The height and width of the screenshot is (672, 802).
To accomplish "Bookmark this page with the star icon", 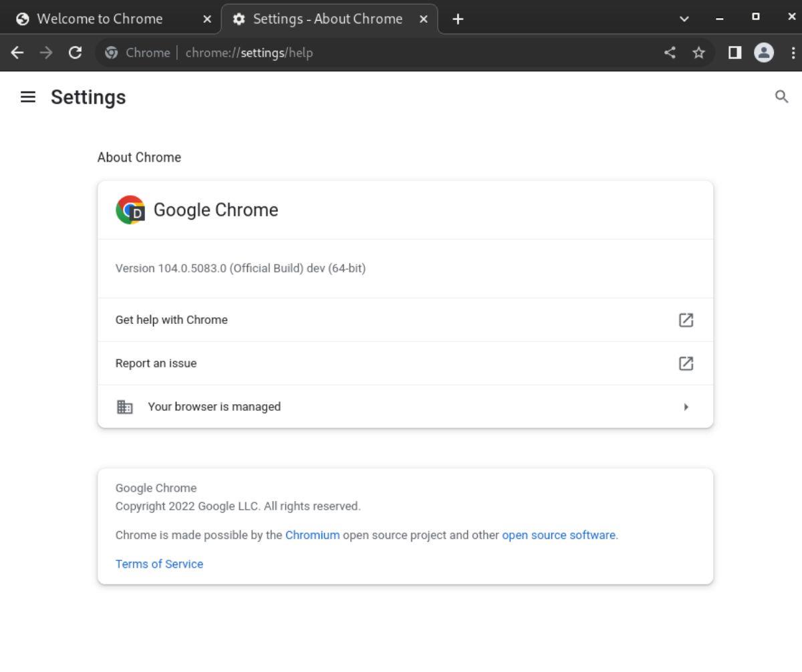I will point(698,52).
